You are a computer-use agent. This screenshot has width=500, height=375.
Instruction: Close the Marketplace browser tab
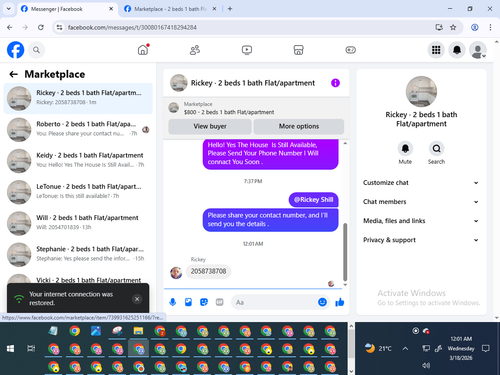pos(214,9)
